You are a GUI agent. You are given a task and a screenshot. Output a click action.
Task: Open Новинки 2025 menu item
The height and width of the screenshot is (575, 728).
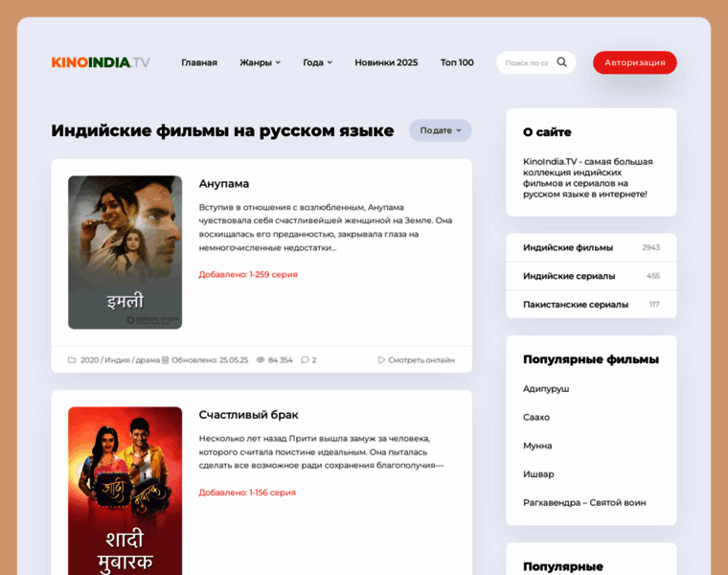click(x=386, y=62)
